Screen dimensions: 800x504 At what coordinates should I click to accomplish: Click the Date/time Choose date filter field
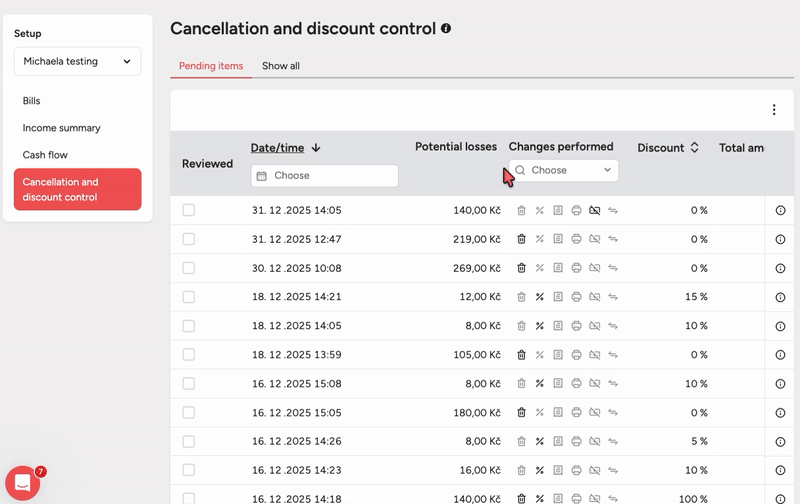324,175
